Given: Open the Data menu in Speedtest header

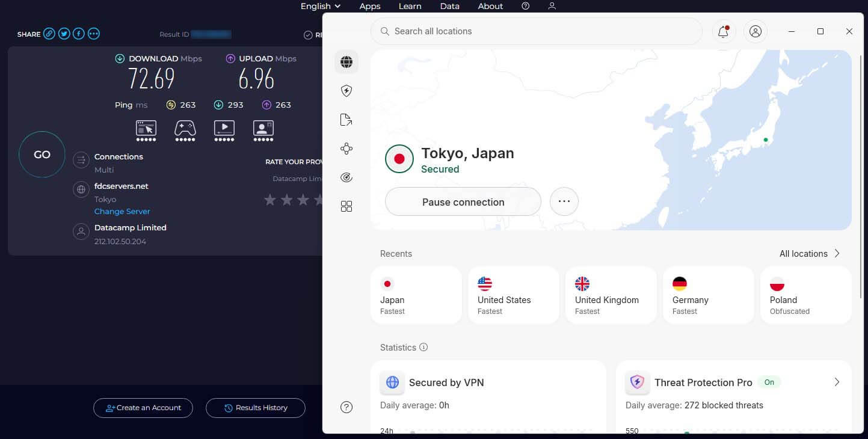Looking at the screenshot, I should tap(450, 6).
